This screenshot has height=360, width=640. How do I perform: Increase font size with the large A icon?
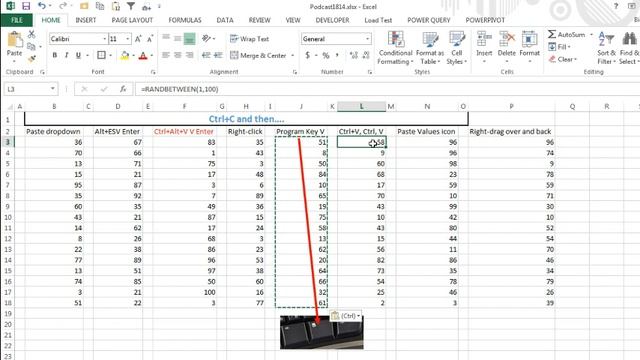(138, 39)
